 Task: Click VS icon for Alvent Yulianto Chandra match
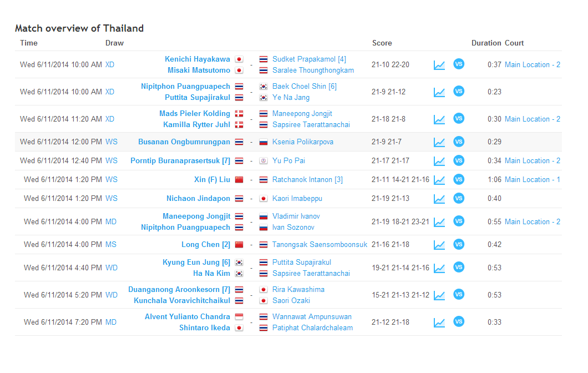click(x=459, y=321)
